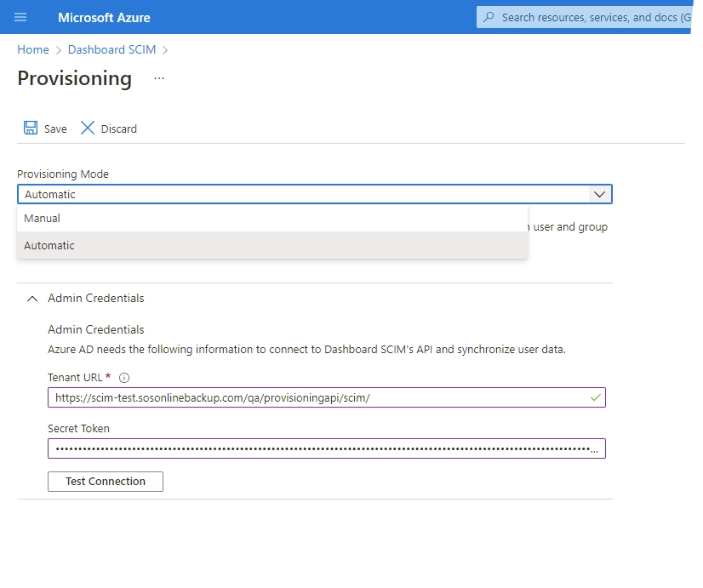Viewport: 703px width, 588px height.
Task: Focus the Secret Token input field
Action: (x=327, y=448)
